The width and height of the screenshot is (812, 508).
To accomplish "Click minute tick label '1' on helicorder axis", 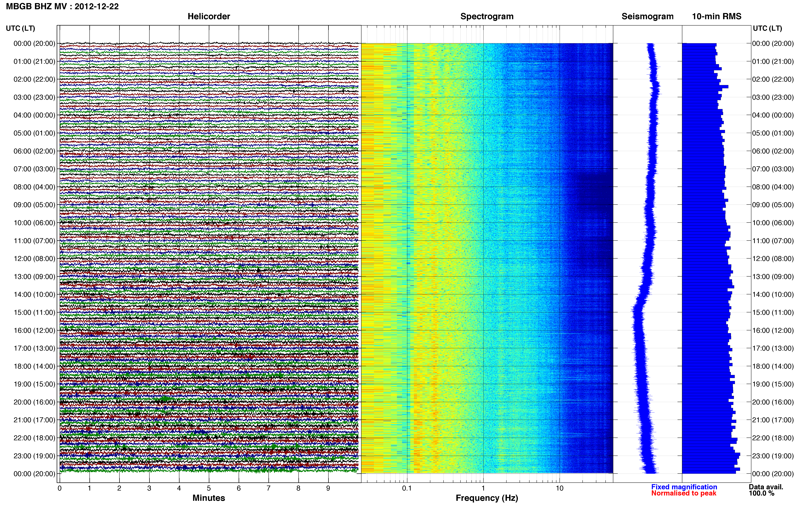I will 89,488.
